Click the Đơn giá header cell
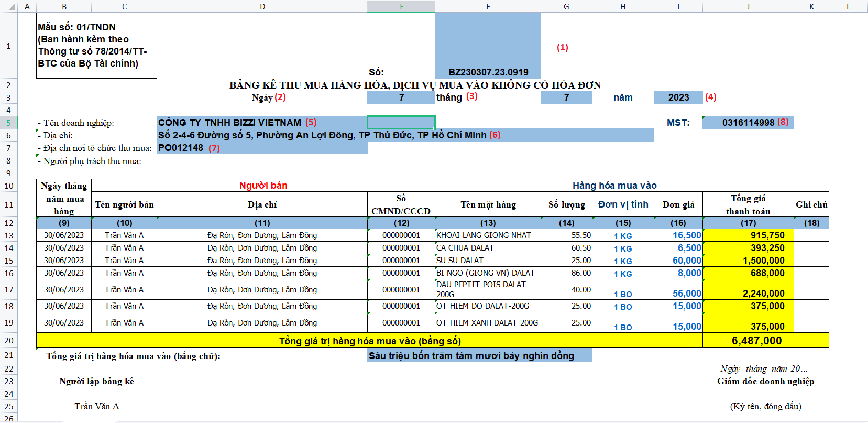Screen dimensions: 868x423 678,204
